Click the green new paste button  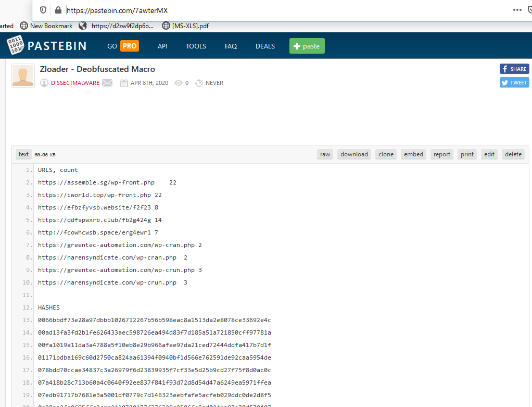coord(307,46)
